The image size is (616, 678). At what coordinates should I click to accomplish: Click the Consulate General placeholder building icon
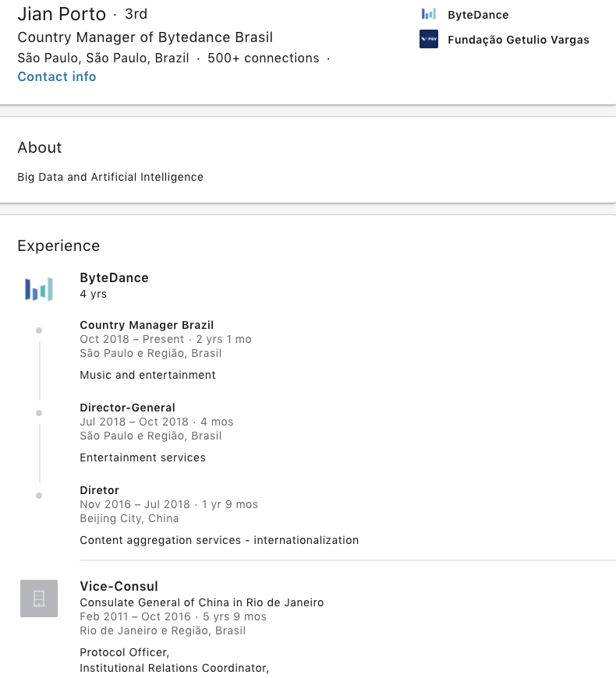point(39,599)
